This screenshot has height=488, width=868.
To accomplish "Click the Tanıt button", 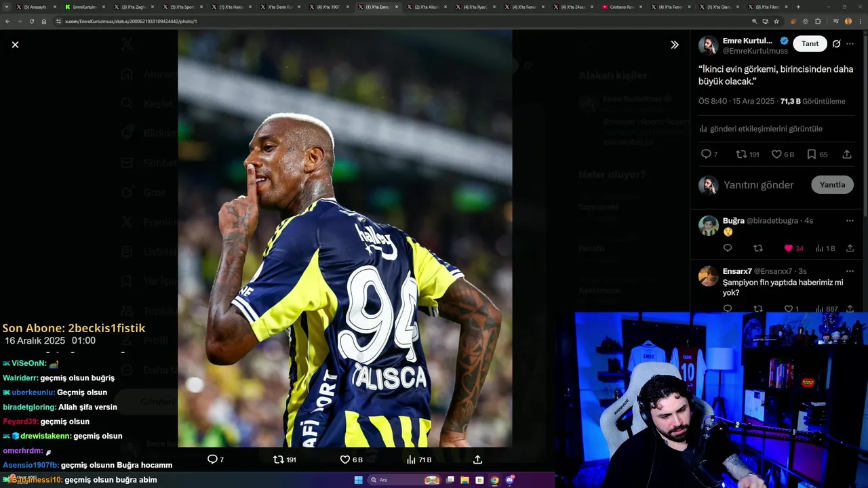I will pyautogui.click(x=810, y=44).
